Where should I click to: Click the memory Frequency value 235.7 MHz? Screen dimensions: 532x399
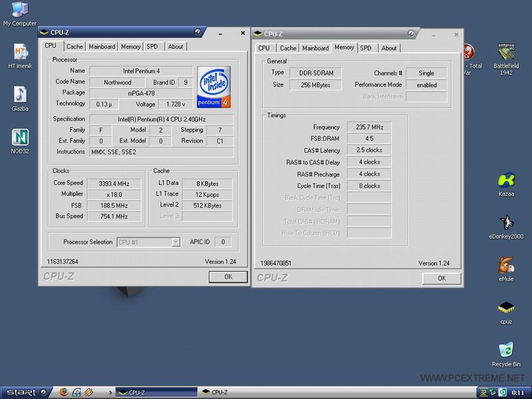(369, 127)
